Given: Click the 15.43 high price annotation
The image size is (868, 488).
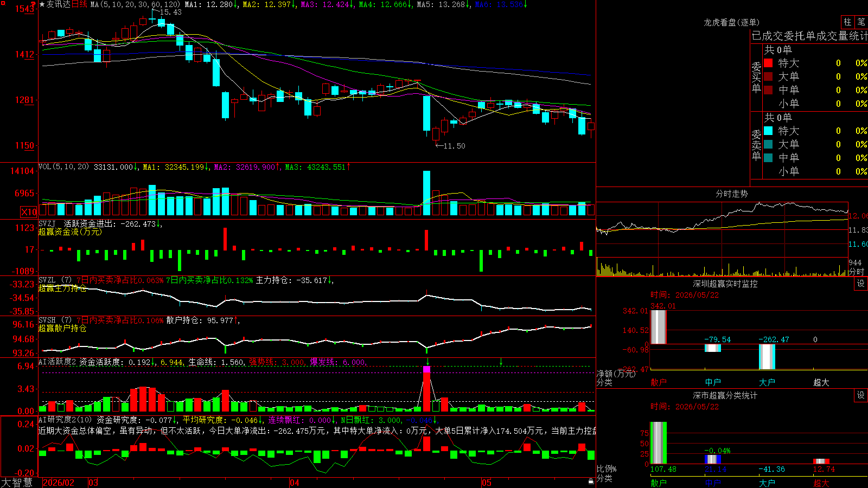Looking at the screenshot, I should pyautogui.click(x=170, y=12).
